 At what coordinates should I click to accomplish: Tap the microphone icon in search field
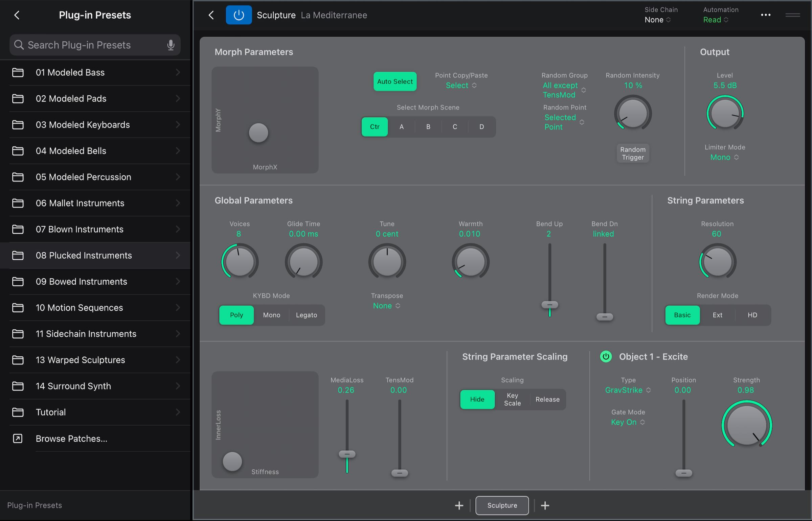coord(171,45)
